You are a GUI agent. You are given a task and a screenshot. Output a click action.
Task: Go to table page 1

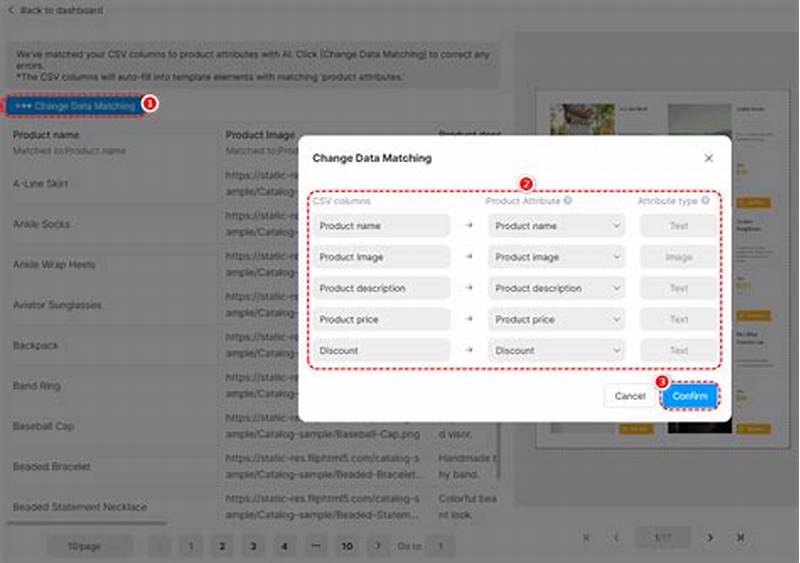pos(191,546)
